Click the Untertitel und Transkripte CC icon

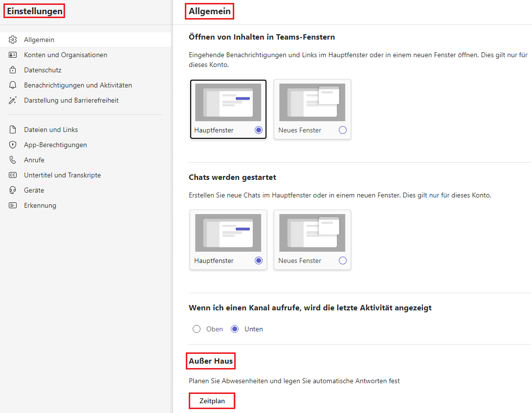[13, 175]
